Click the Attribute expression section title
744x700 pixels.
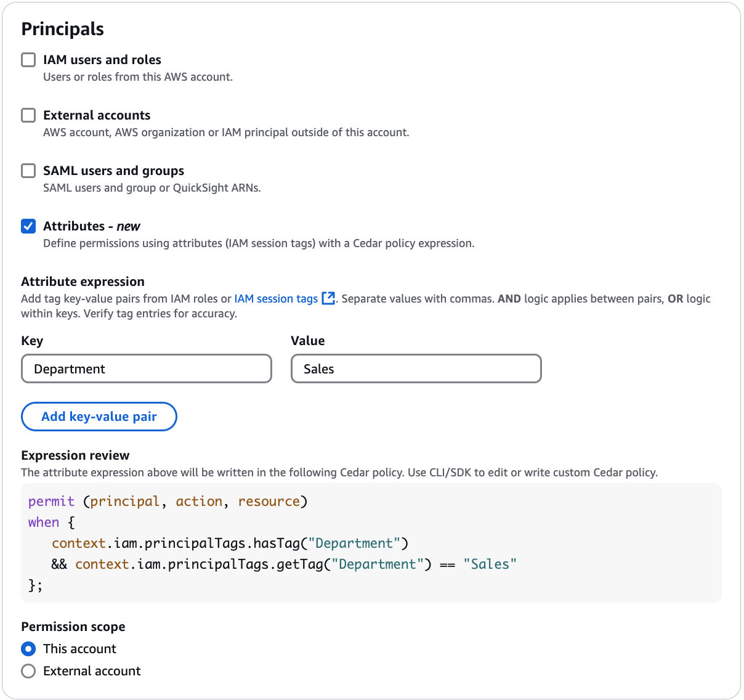pos(83,282)
